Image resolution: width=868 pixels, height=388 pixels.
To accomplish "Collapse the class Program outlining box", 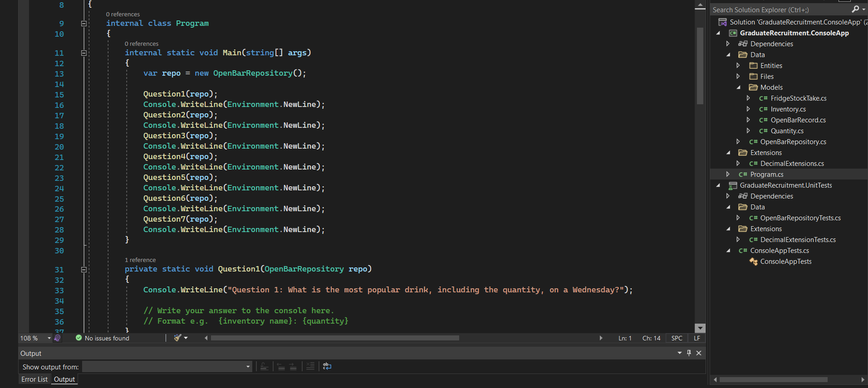I will 84,24.
